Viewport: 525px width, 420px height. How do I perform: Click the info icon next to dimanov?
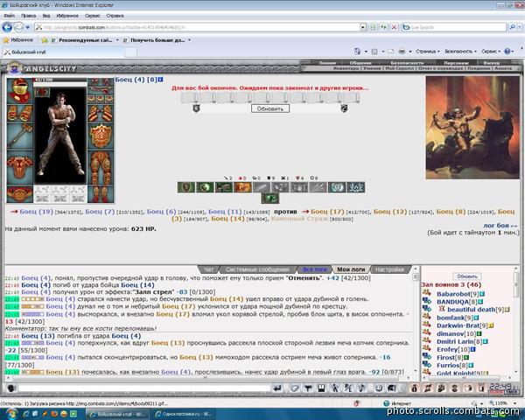point(479,334)
